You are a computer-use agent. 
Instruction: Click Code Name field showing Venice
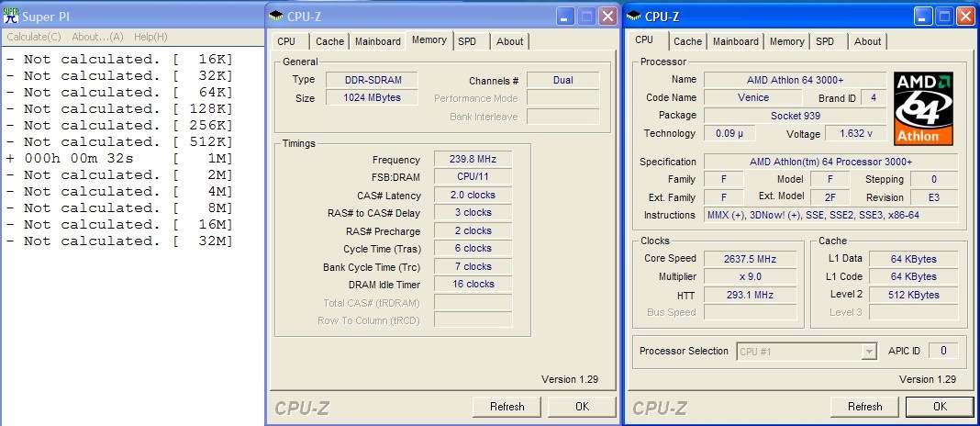pyautogui.click(x=753, y=97)
